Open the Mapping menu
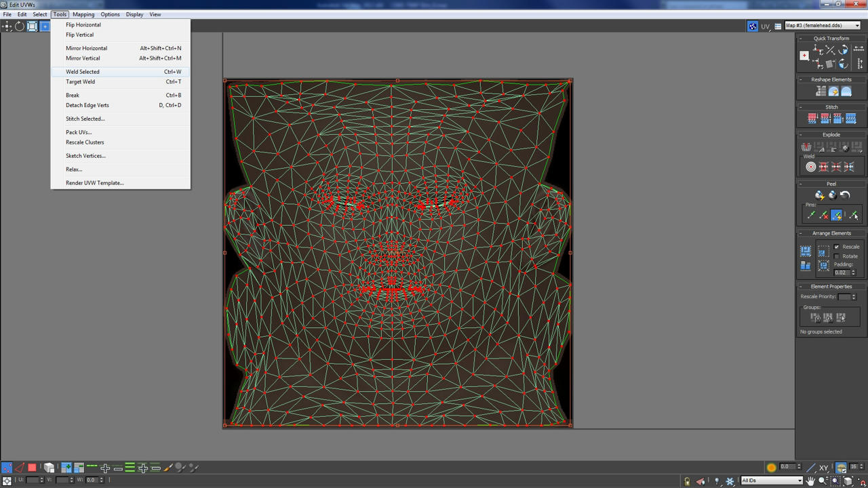The height and width of the screenshot is (488, 868). click(x=83, y=14)
